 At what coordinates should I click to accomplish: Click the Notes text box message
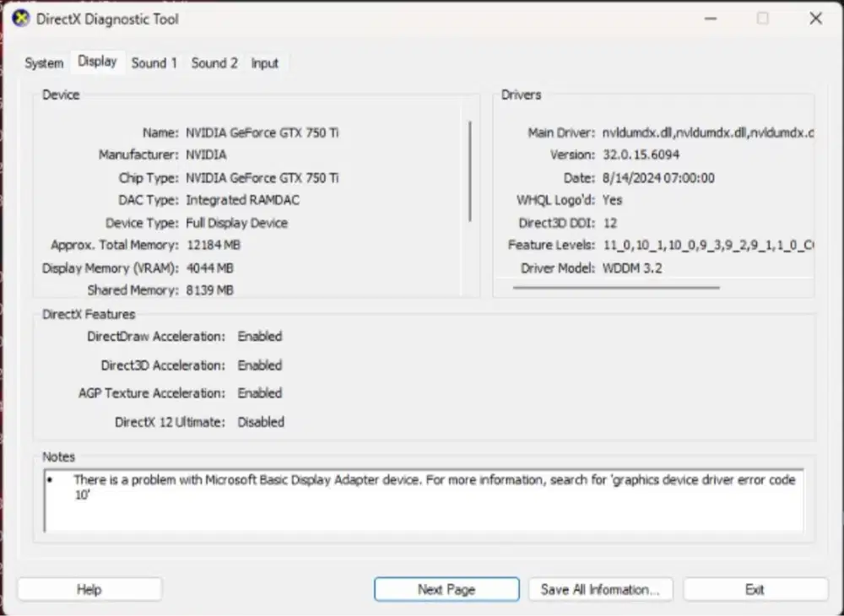435,487
